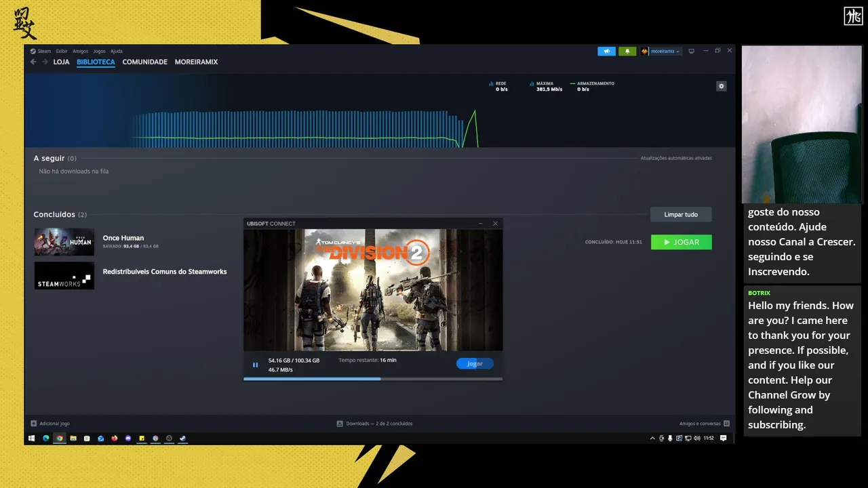
Task: Open the Exibir menu
Action: pyautogui.click(x=62, y=51)
